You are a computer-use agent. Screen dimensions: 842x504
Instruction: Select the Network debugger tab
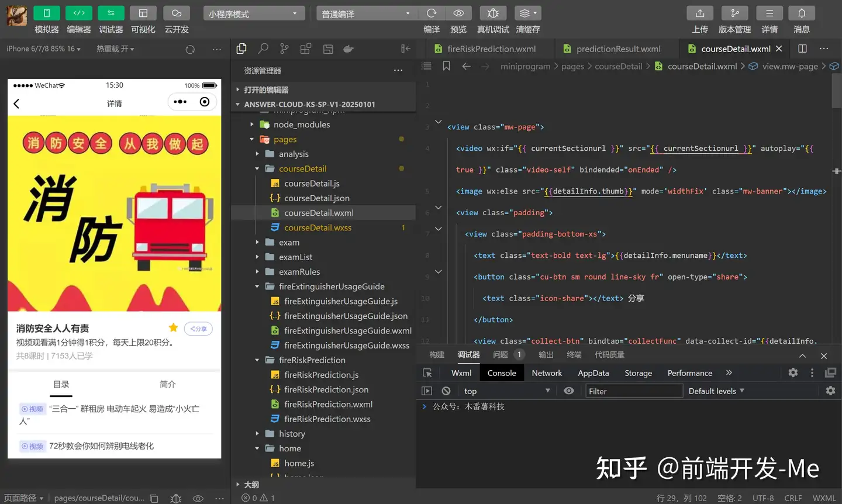coord(547,373)
